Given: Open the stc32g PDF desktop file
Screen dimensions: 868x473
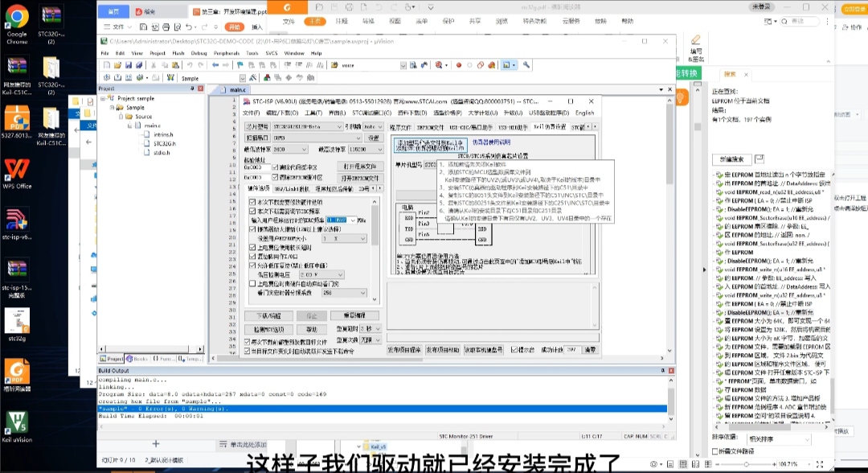Looking at the screenshot, I should coord(17,325).
